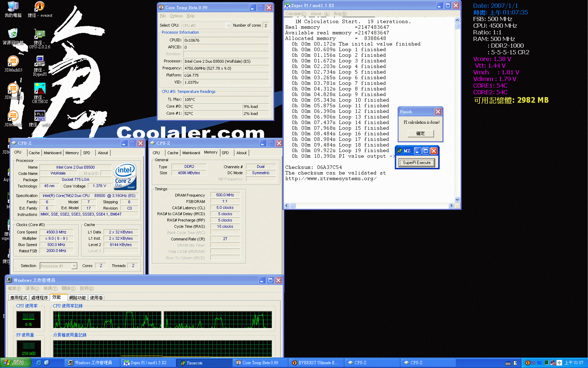Switch to Mainboard tab in left CPU-Z window

[52, 153]
